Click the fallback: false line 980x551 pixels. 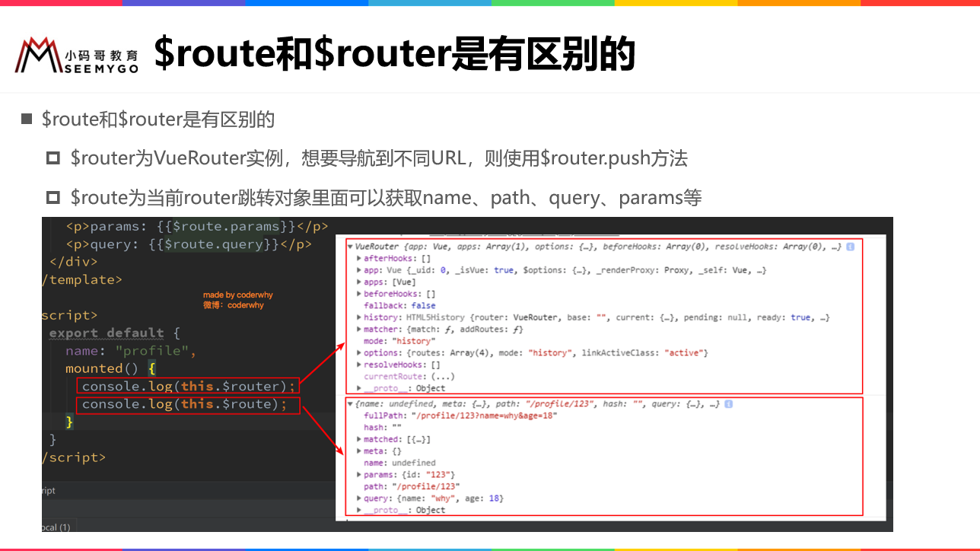tap(399, 306)
